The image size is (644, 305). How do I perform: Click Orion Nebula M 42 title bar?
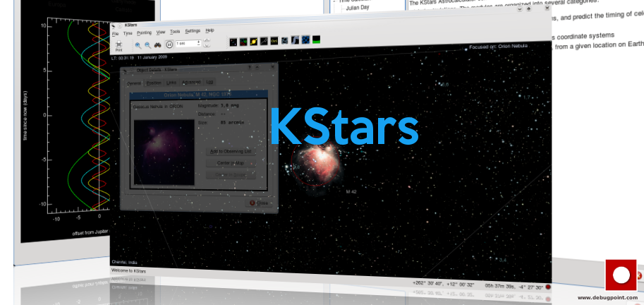199,95
